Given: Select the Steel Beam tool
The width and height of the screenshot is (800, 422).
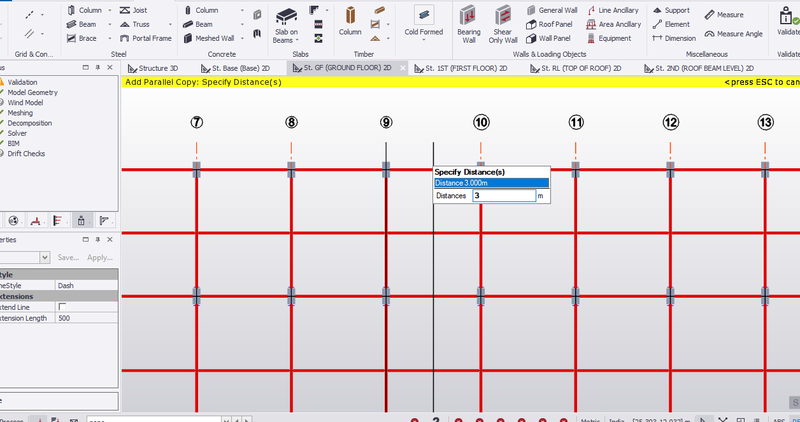Looking at the screenshot, I should (82, 24).
